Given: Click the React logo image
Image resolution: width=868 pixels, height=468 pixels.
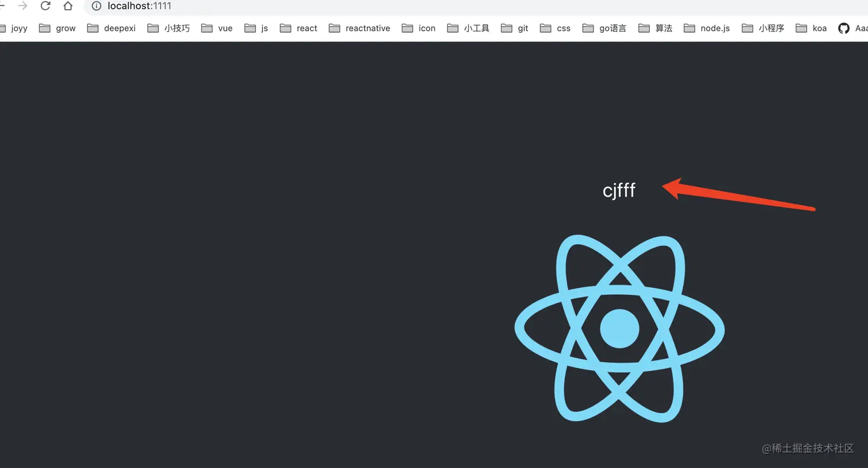Looking at the screenshot, I should point(619,329).
